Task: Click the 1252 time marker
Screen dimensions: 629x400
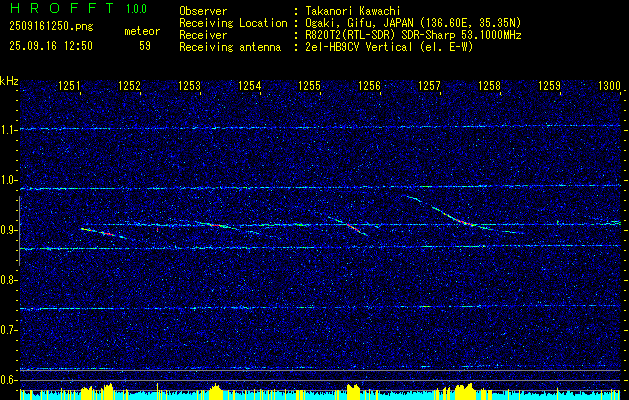Action: [x=130, y=86]
